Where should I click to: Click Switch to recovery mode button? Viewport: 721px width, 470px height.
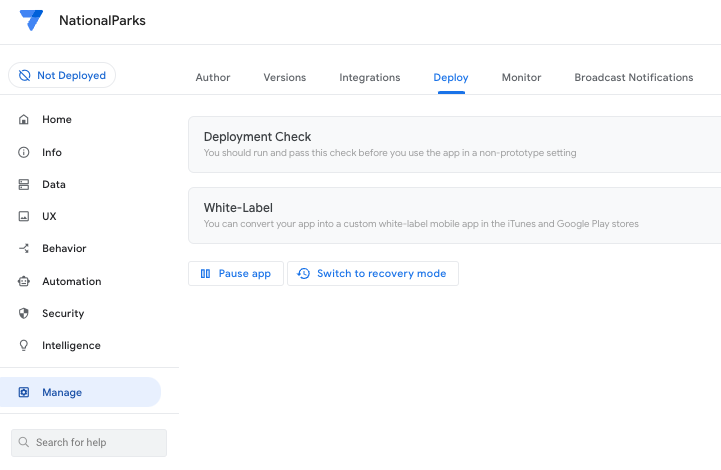373,274
